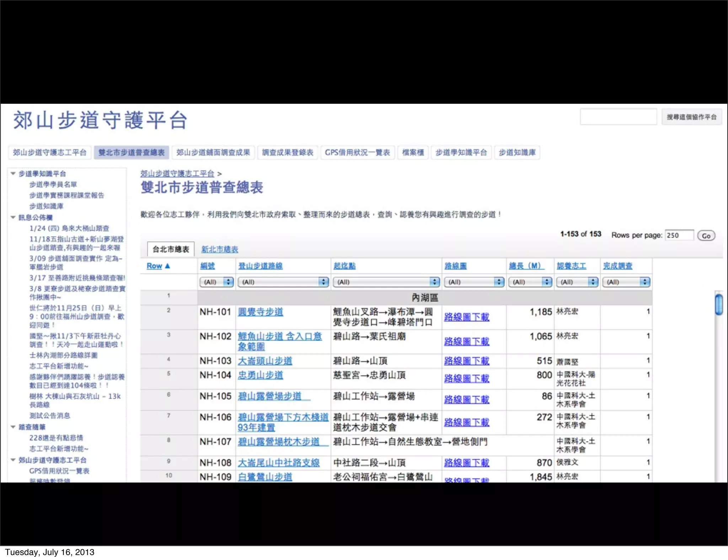Collapse the 踏查隨筆 sidebar section
Viewport: 728px width, 560px height.
point(13,427)
